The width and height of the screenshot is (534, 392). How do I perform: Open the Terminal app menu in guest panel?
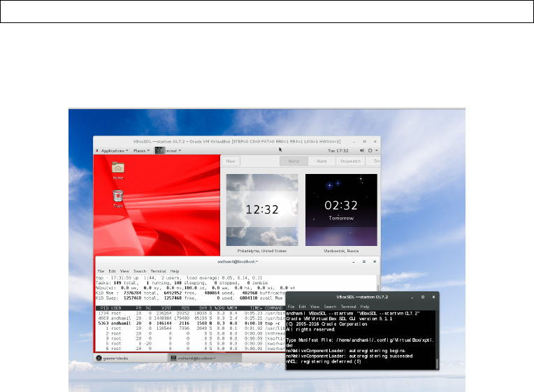coord(168,150)
